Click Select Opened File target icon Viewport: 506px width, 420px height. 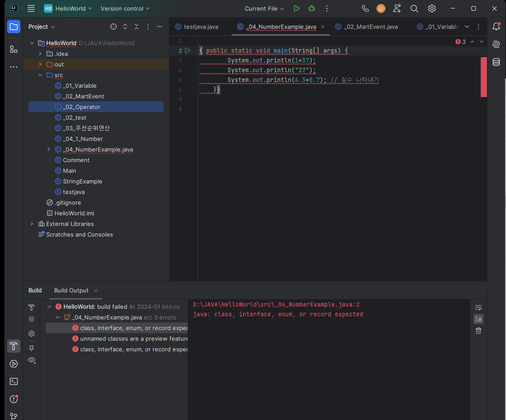114,27
